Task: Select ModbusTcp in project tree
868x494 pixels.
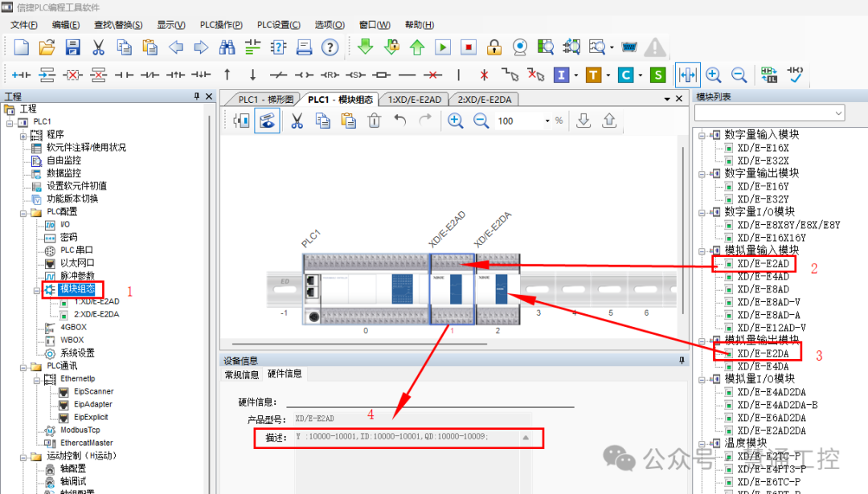Action: click(80, 430)
